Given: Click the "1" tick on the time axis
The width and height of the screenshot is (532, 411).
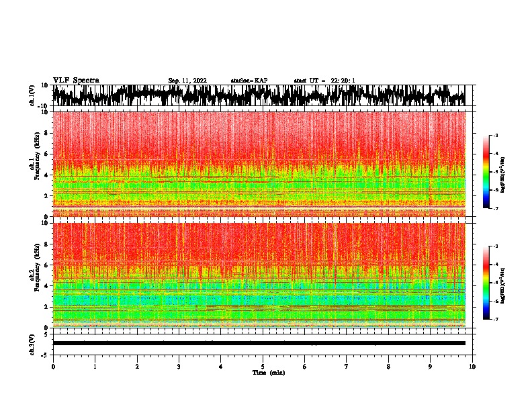Looking at the screenshot, I should click(x=95, y=367).
